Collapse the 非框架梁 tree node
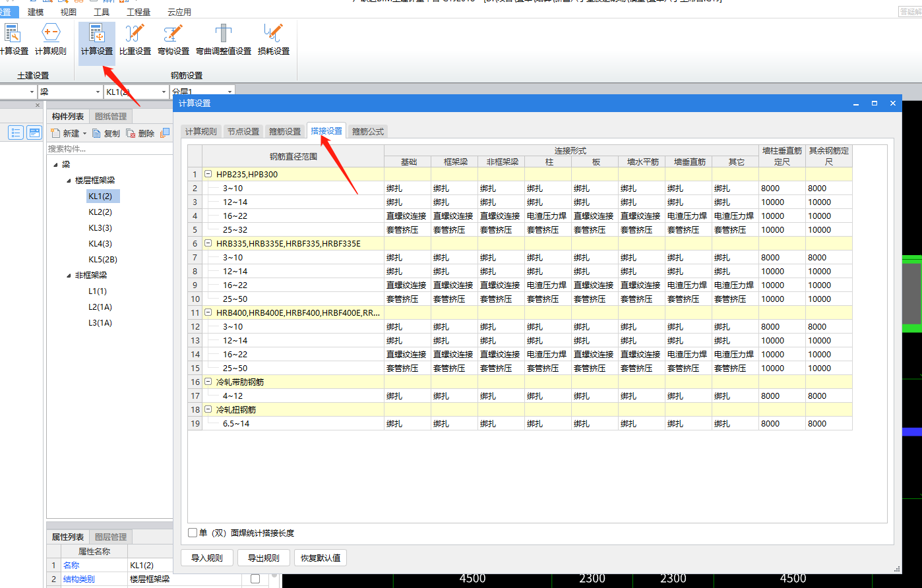 coord(69,276)
